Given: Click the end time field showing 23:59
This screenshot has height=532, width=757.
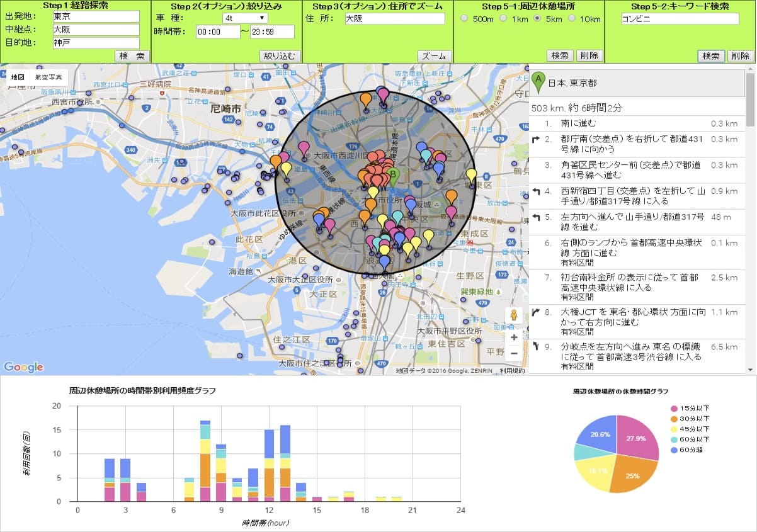Looking at the screenshot, I should tap(272, 31).
